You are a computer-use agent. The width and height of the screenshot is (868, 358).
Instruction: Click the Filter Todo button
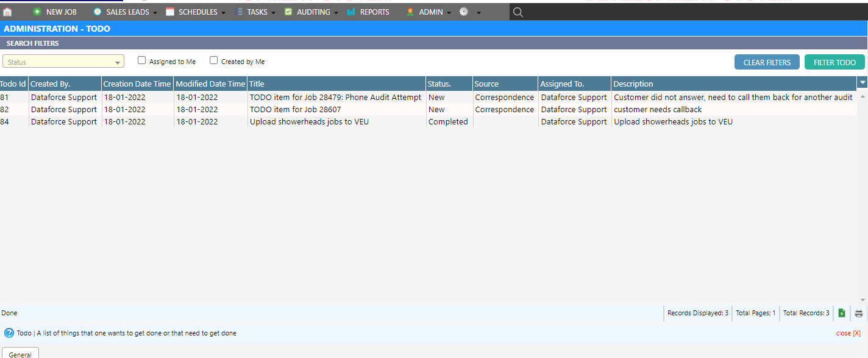834,62
